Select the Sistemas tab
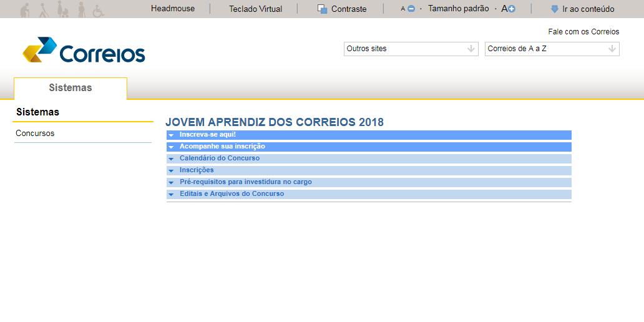This screenshot has width=644, height=322. 71,88
